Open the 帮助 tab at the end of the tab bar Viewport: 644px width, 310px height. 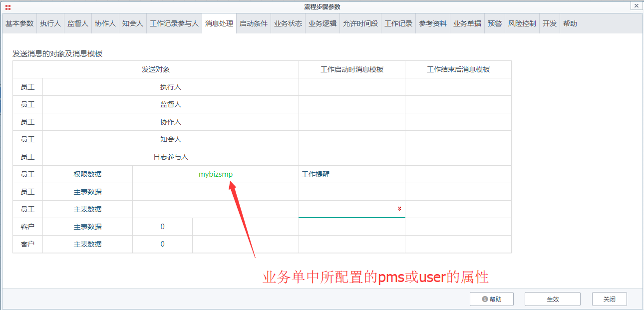tap(570, 23)
